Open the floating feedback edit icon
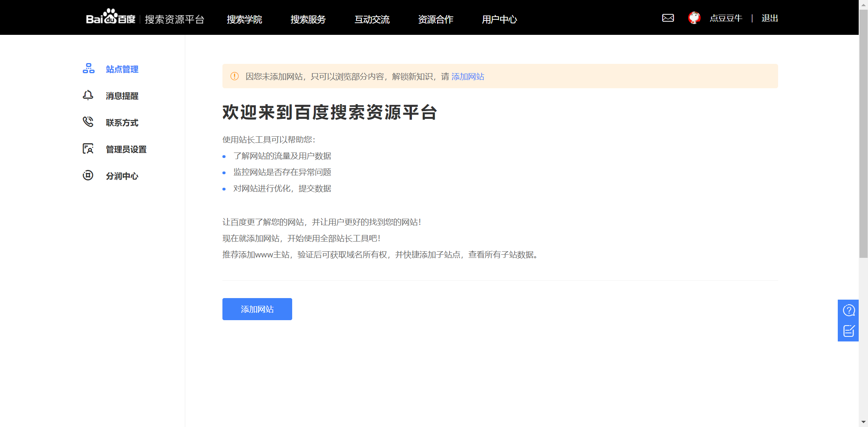This screenshot has height=427, width=868. pos(849,331)
